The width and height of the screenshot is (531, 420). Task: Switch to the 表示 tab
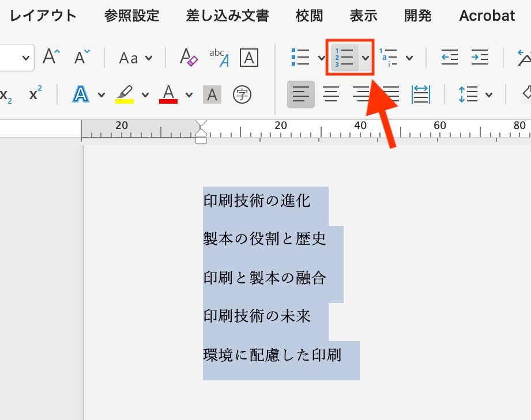(363, 16)
